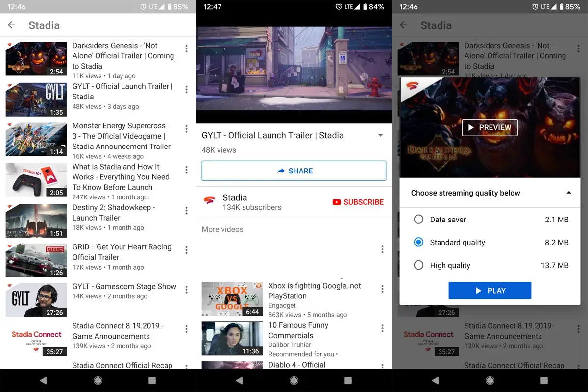Open Darksiders Genesis thumbnail on left screen
Image resolution: width=588 pixels, height=392 pixels.
(x=36, y=59)
